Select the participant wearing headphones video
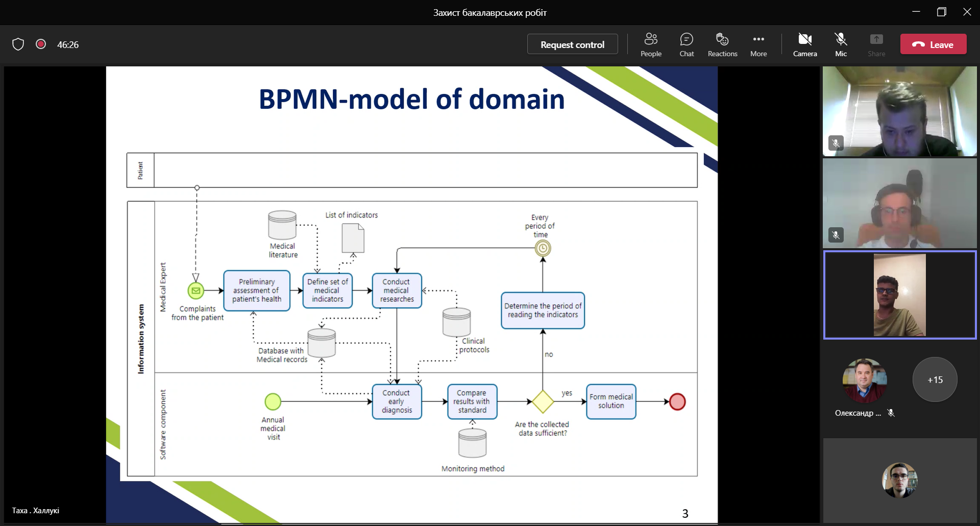The image size is (980, 526). tap(899, 203)
